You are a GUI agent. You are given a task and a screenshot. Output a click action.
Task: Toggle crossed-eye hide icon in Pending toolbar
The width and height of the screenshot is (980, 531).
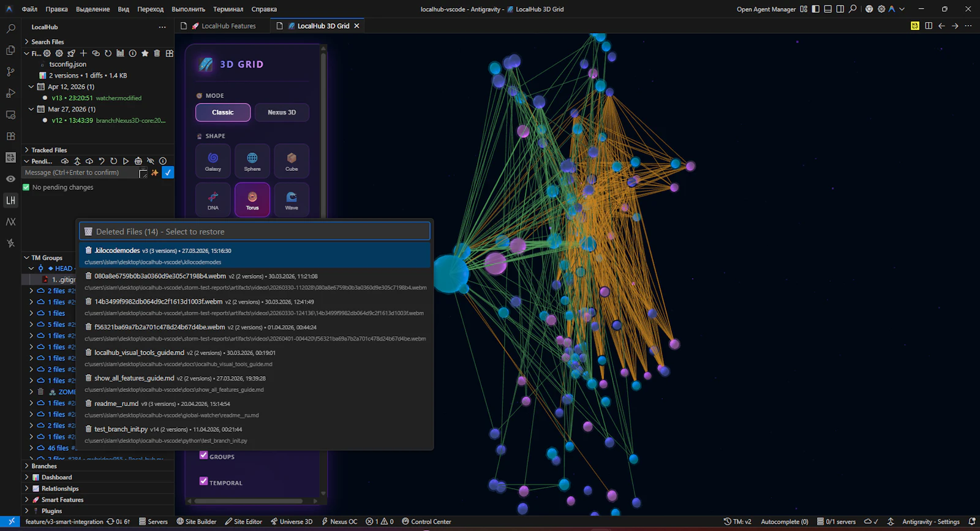tap(151, 161)
